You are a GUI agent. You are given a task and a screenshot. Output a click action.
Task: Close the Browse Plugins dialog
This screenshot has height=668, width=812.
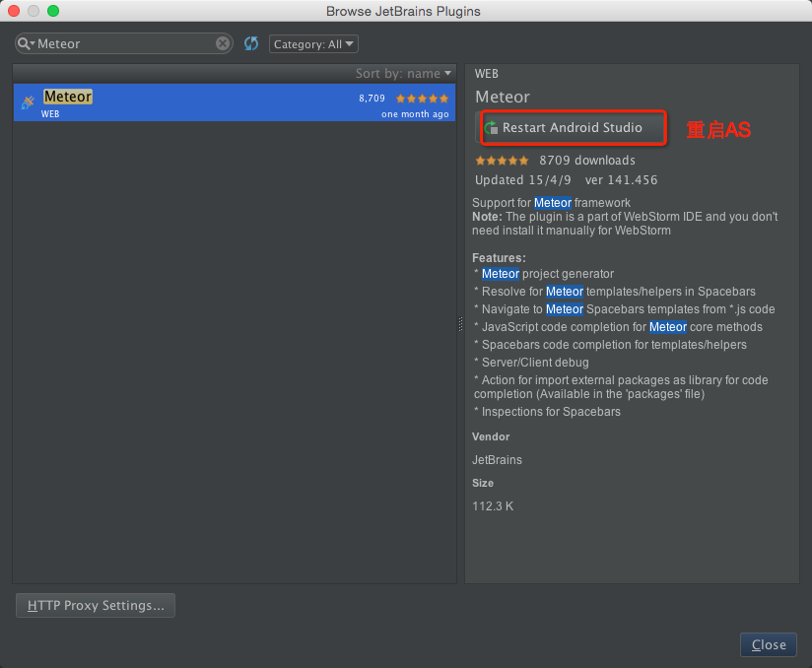point(769,644)
